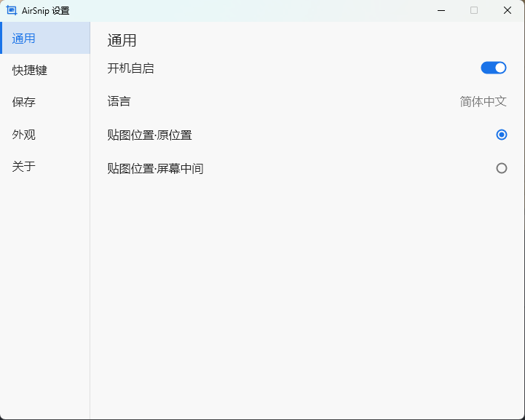Switch to the 快捷键 tab
This screenshot has height=420, width=525.
coord(45,70)
